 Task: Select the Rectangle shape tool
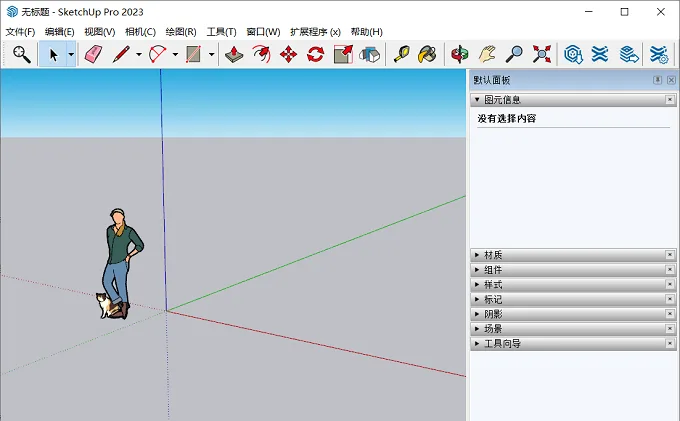(x=193, y=55)
